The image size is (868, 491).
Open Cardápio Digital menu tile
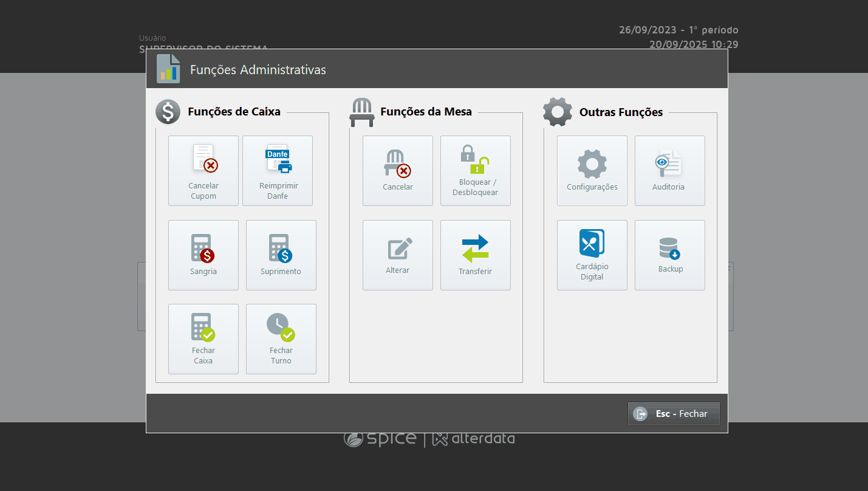[x=592, y=255]
